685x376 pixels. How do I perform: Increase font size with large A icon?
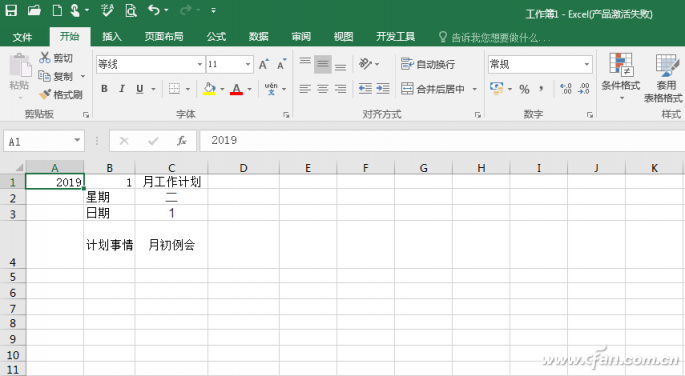(264, 64)
